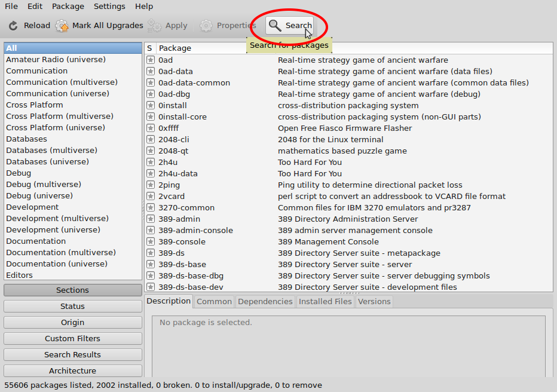The width and height of the screenshot is (557, 392).
Task: Select Communication (multiverse) section
Action: click(x=73, y=82)
